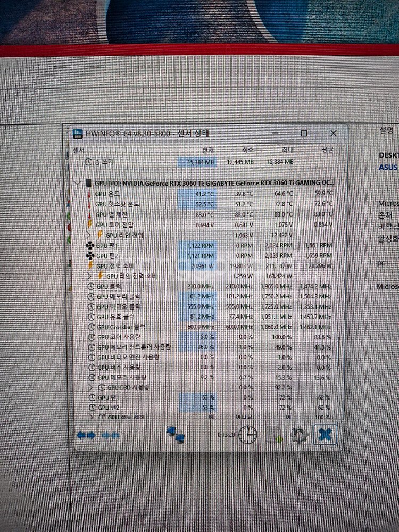Click the GPU 코어 사용량 icon

click(x=92, y=337)
